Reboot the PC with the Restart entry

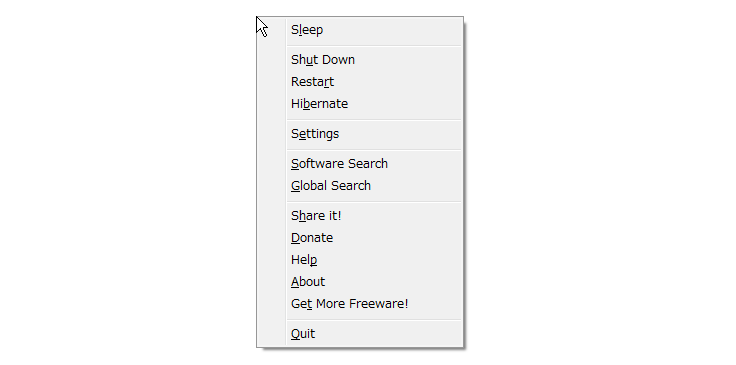coord(360,82)
